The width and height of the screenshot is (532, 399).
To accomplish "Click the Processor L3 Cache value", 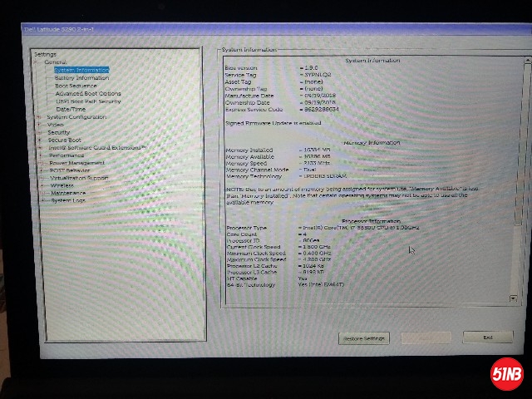I will [313, 272].
